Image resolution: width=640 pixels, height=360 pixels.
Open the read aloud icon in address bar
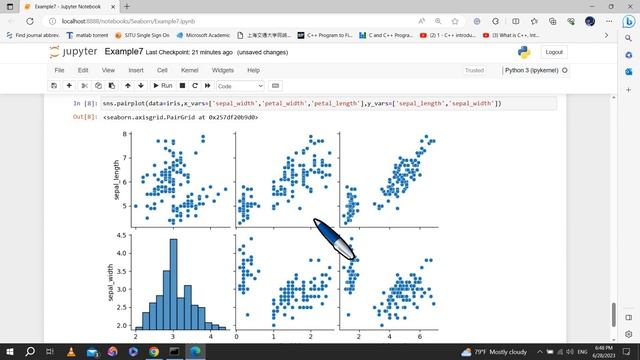click(x=422, y=21)
